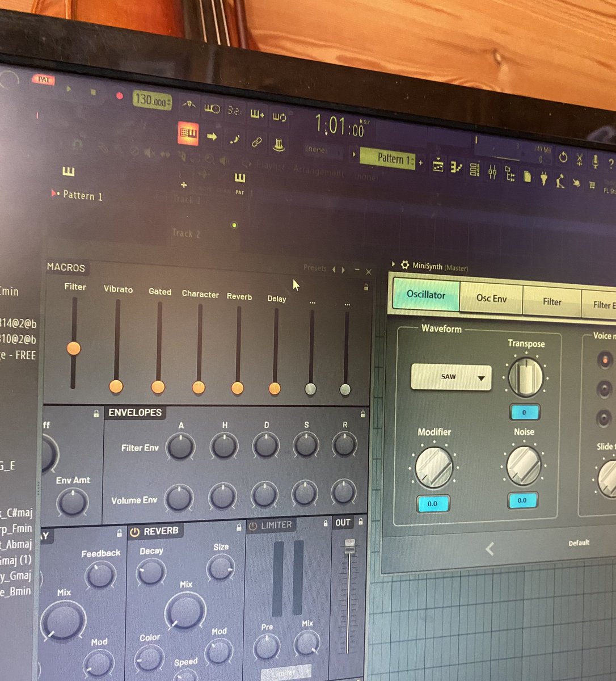Image resolution: width=616 pixels, height=681 pixels.
Task: Toggle the auto-scroll arrow icon
Action: (212, 136)
